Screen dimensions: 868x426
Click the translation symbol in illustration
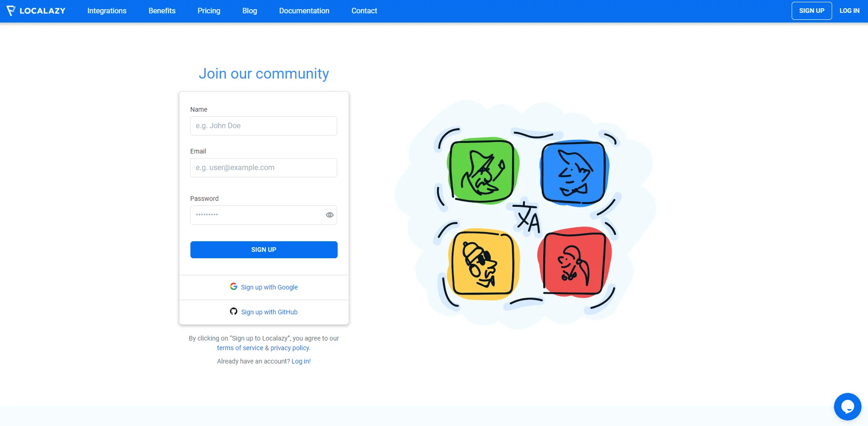(527, 219)
